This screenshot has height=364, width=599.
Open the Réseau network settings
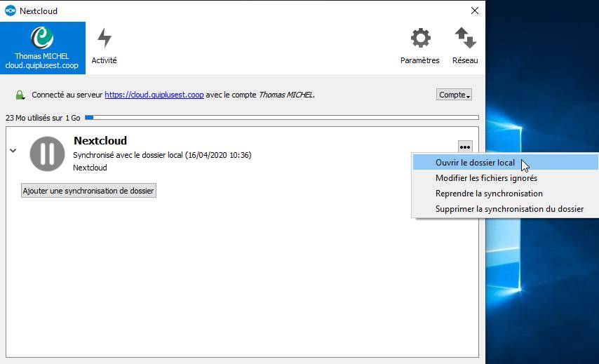[465, 46]
